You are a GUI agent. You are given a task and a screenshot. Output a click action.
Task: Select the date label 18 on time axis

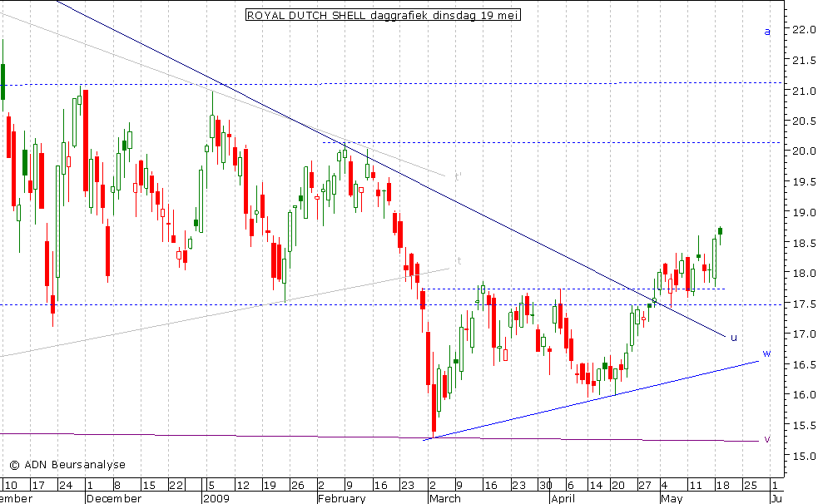(x=722, y=485)
